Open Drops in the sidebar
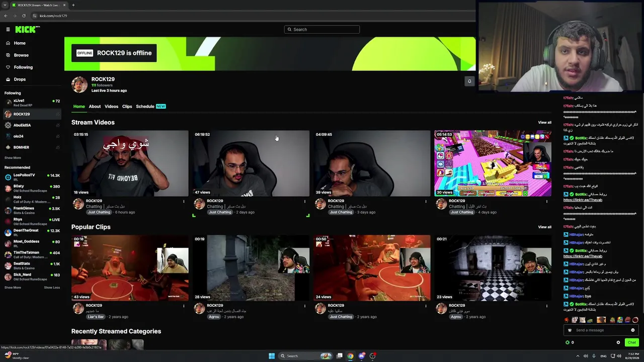This screenshot has height=362, width=644. click(20, 79)
